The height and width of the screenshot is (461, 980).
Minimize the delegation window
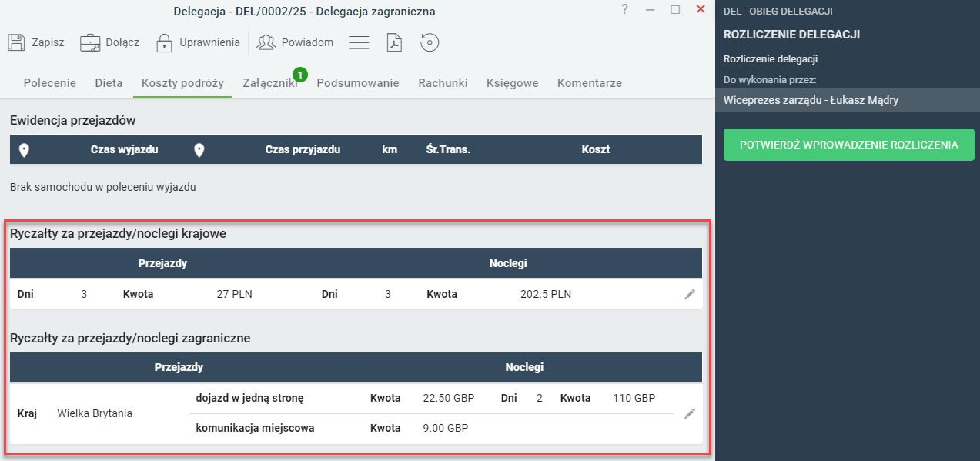tap(651, 9)
